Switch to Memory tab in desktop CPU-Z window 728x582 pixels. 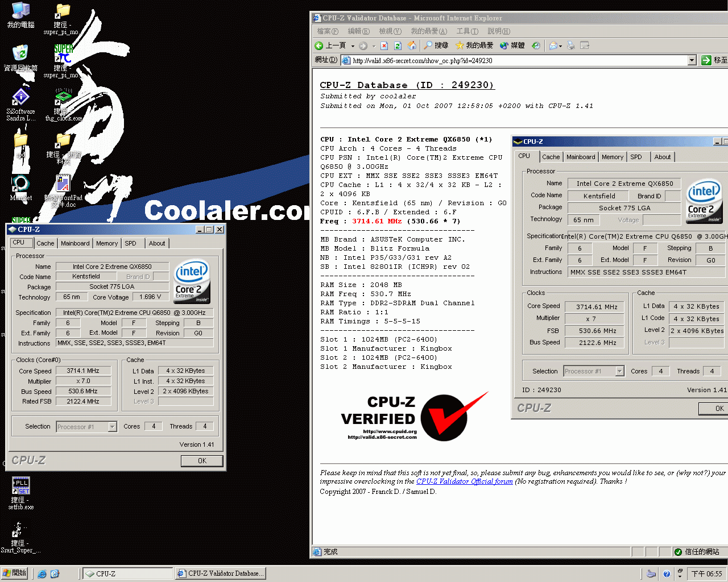[x=107, y=243]
